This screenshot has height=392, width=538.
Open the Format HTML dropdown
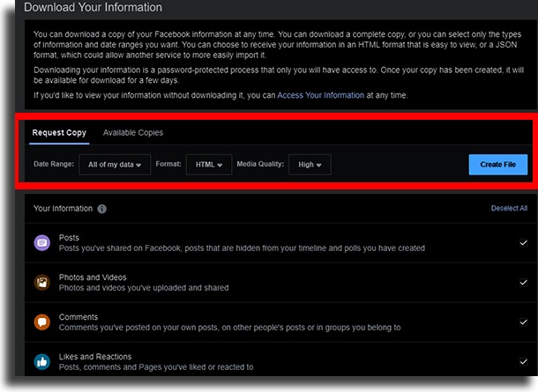pos(209,165)
